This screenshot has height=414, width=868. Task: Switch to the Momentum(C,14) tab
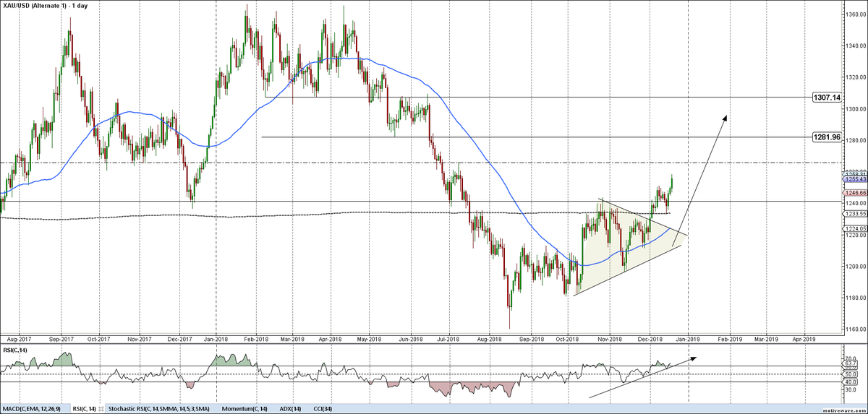coord(245,409)
